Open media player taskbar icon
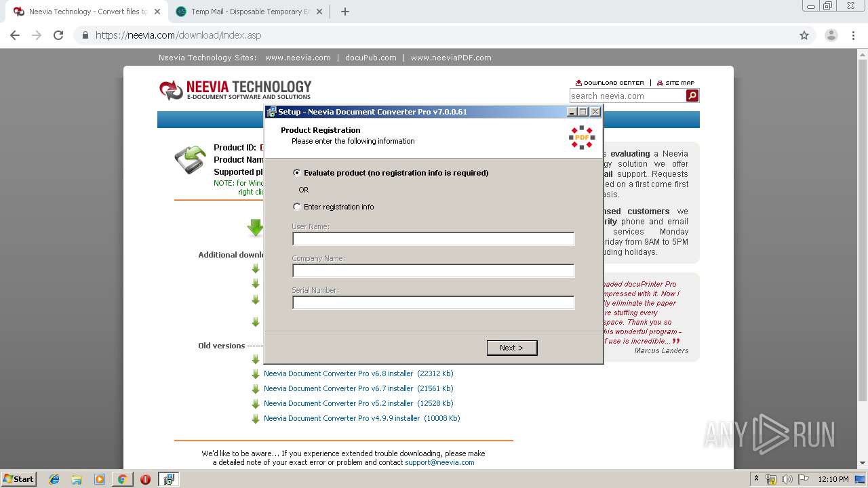Screen dimensions: 868x488 point(100,479)
